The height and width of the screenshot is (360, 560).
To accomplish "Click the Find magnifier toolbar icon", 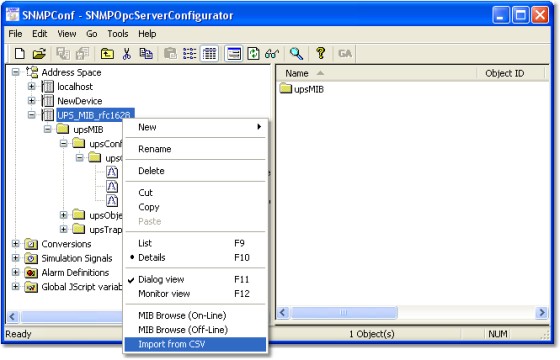I will tap(296, 54).
